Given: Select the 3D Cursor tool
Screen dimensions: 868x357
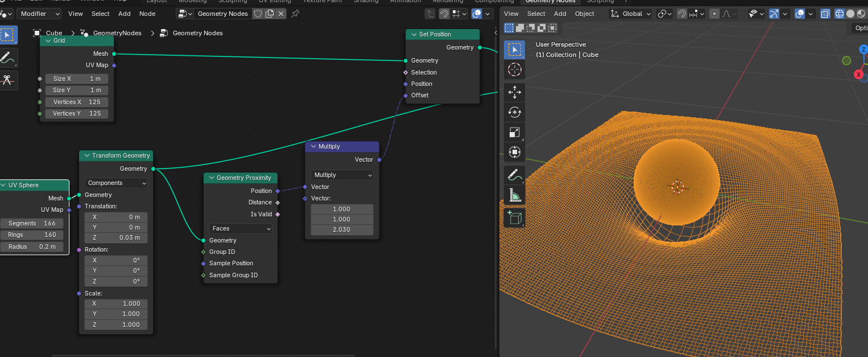Looking at the screenshot, I should [x=514, y=70].
